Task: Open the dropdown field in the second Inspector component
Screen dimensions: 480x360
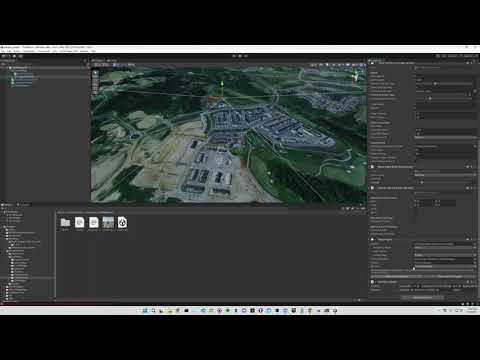Action: [444, 175]
